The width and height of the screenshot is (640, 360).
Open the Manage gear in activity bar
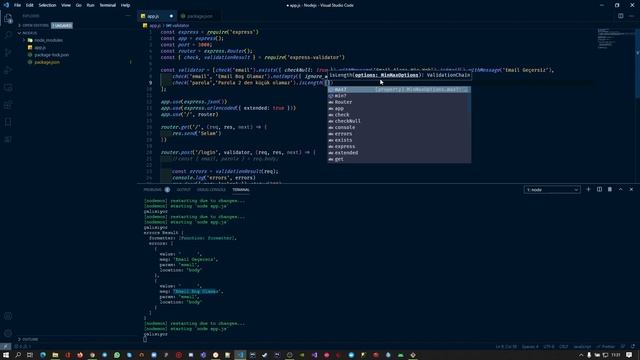point(8,333)
